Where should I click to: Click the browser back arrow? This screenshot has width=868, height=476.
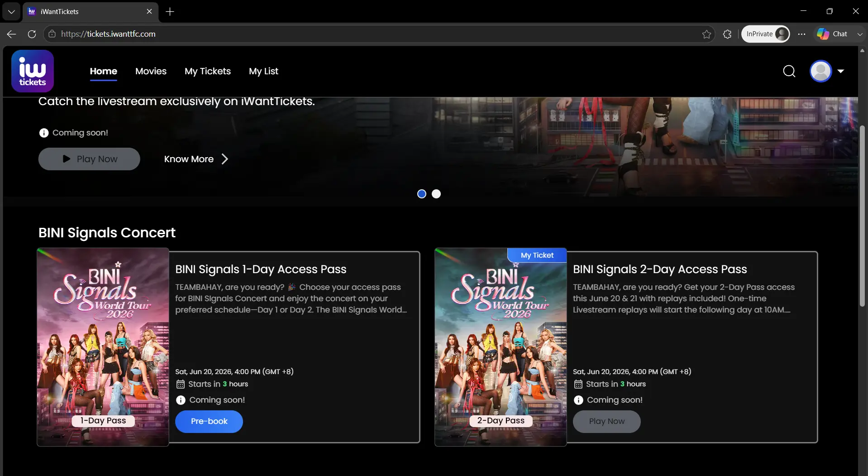[11, 34]
